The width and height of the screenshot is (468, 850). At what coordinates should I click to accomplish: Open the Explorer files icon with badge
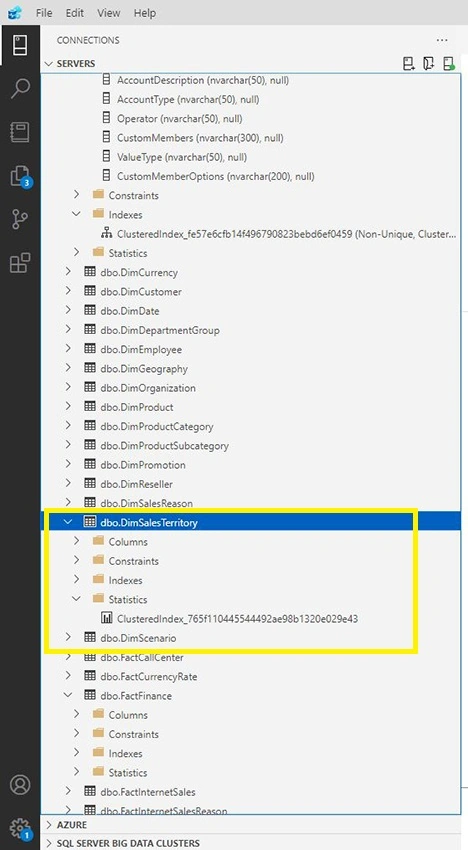click(x=20, y=177)
